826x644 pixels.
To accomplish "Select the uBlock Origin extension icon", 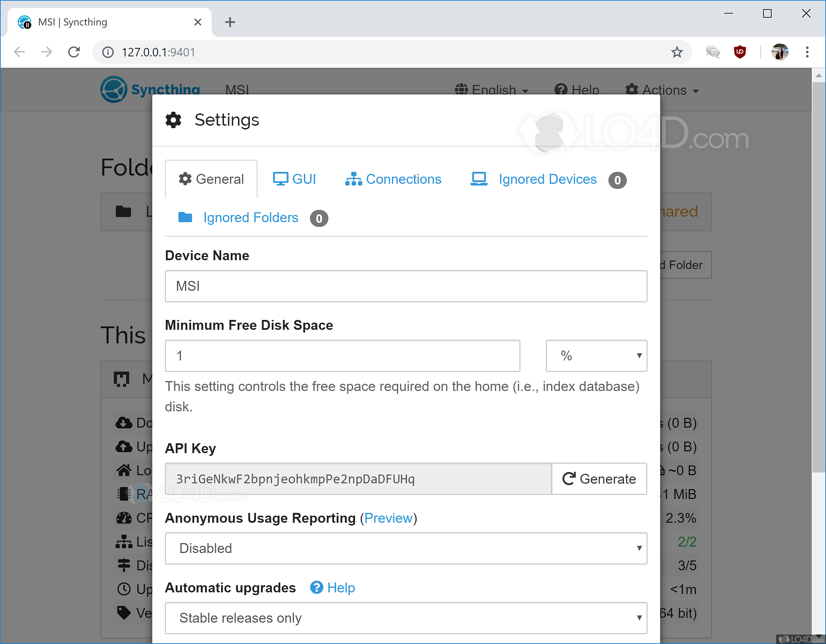I will (740, 52).
